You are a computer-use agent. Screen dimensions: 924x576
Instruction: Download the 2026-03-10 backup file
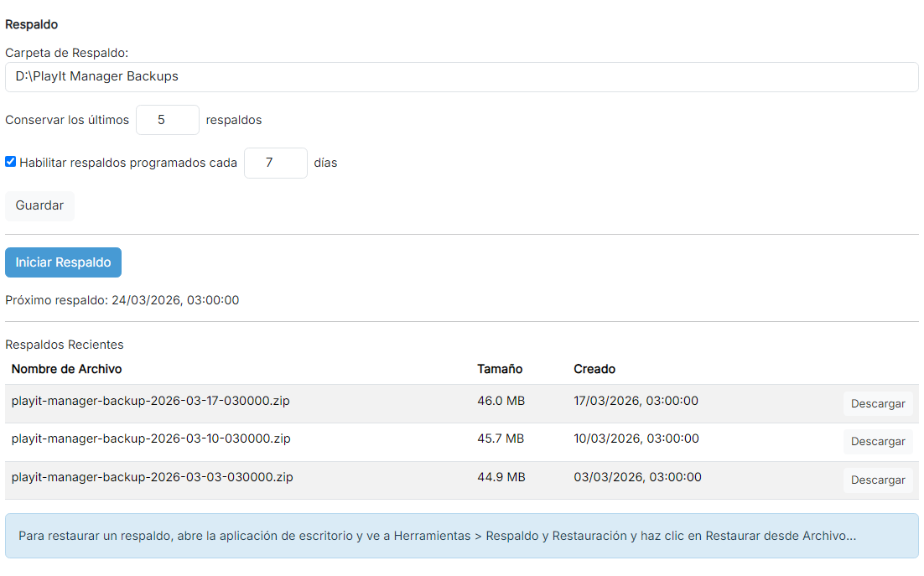tap(877, 442)
